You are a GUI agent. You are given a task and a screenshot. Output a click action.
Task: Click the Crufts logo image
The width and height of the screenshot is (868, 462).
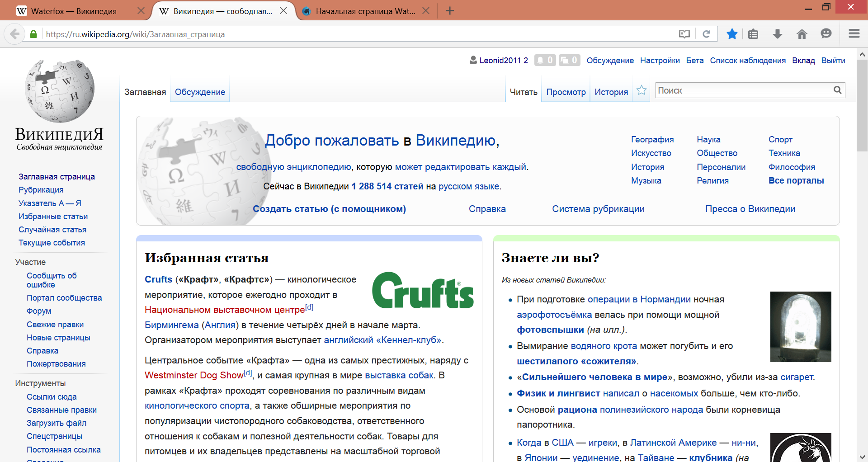tap(423, 290)
